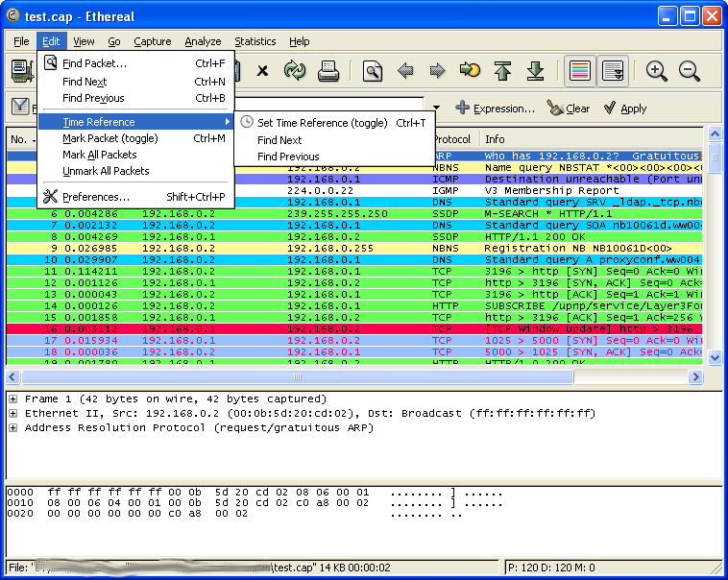Click the Expression plus icon
This screenshot has width=728, height=580.
pos(462,108)
